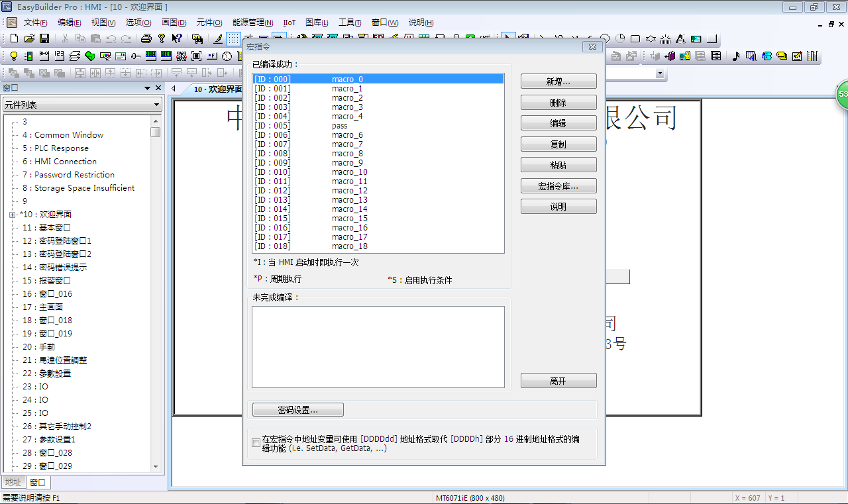Toggle the dotted grid display icon

click(x=234, y=38)
